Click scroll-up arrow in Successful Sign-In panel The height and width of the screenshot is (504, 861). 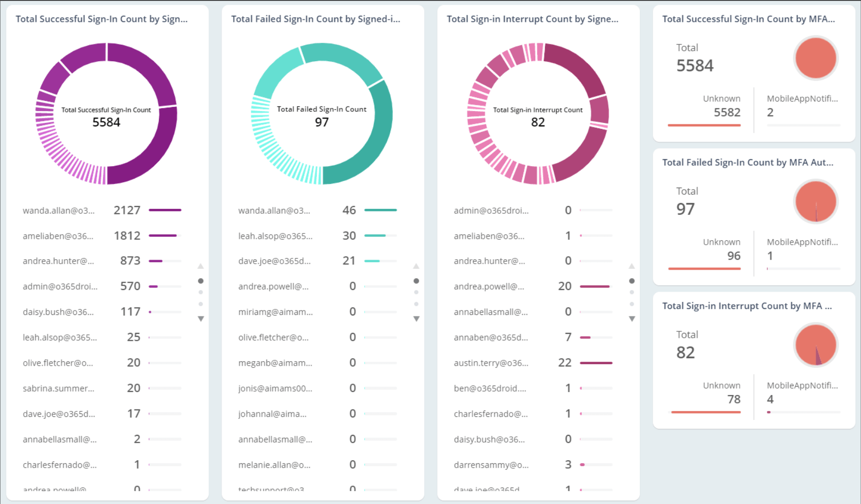[201, 266]
